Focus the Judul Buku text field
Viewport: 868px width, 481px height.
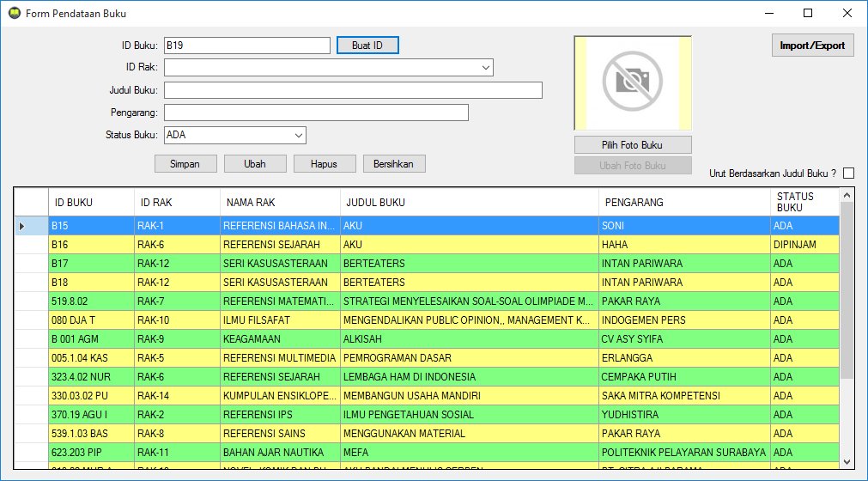click(x=353, y=90)
